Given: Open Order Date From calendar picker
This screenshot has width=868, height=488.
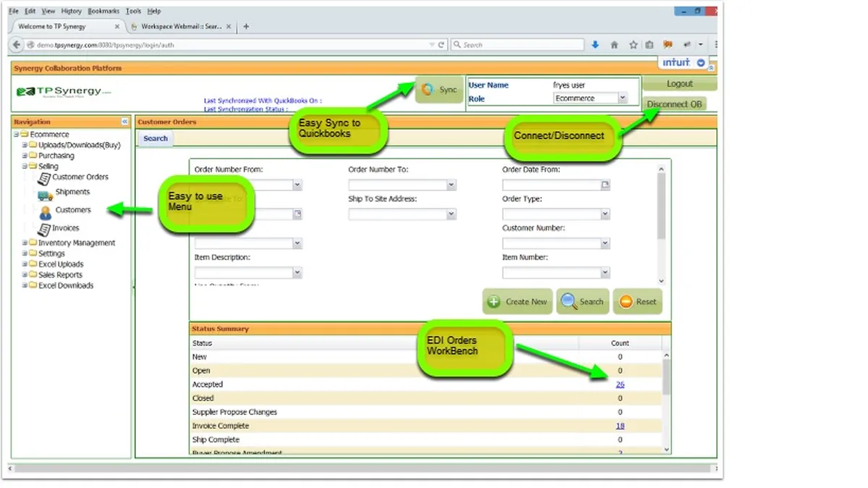Looking at the screenshot, I should point(605,185).
